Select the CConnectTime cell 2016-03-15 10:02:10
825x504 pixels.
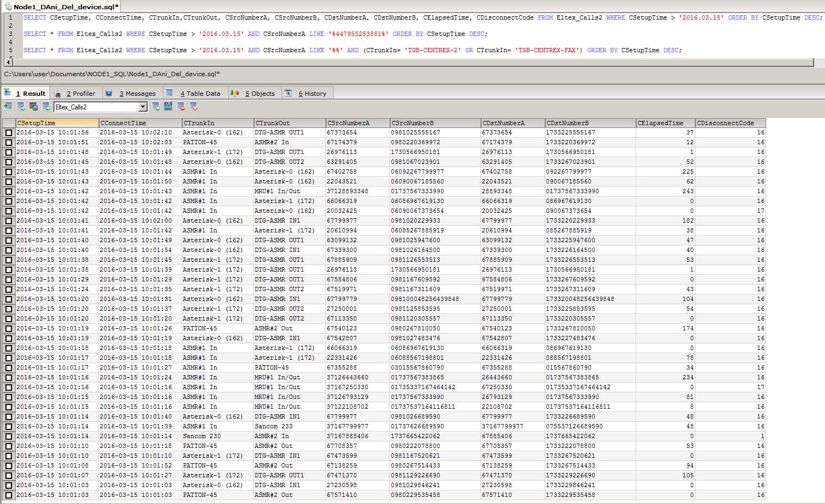140,133
